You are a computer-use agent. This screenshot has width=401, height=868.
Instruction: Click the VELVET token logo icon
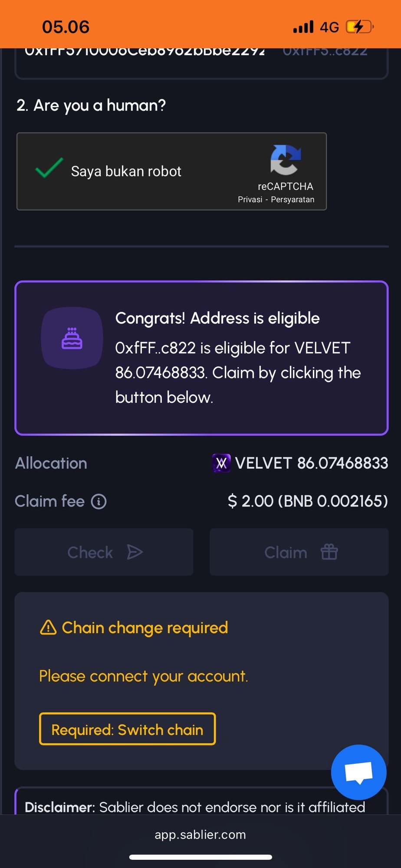point(221,463)
